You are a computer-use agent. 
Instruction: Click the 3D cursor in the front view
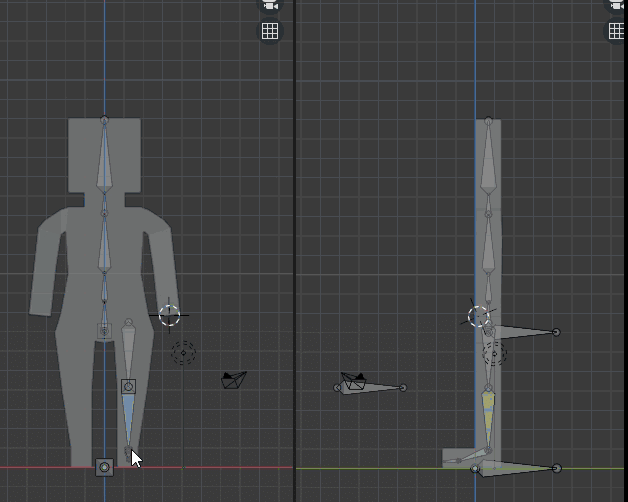[169, 315]
